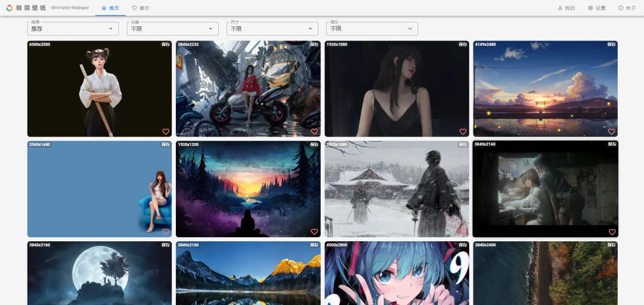Click the colorful 极简壁纸 logo icon
This screenshot has height=305, width=644.
(x=9, y=8)
